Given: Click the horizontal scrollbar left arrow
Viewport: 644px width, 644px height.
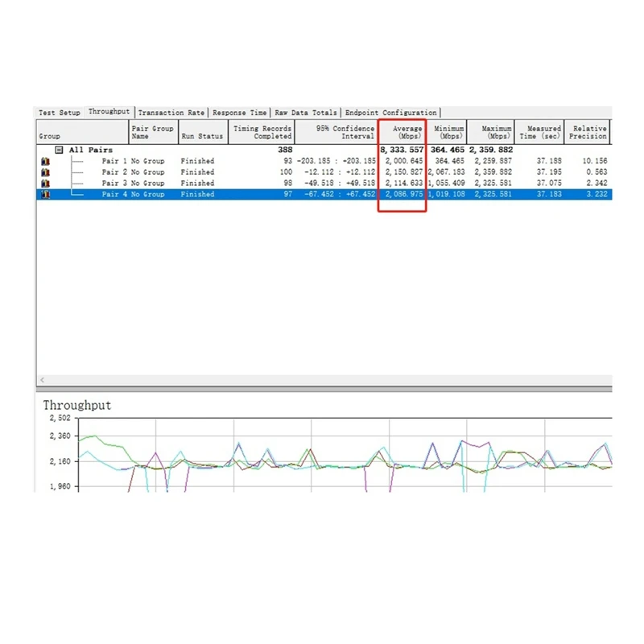Looking at the screenshot, I should (43, 380).
